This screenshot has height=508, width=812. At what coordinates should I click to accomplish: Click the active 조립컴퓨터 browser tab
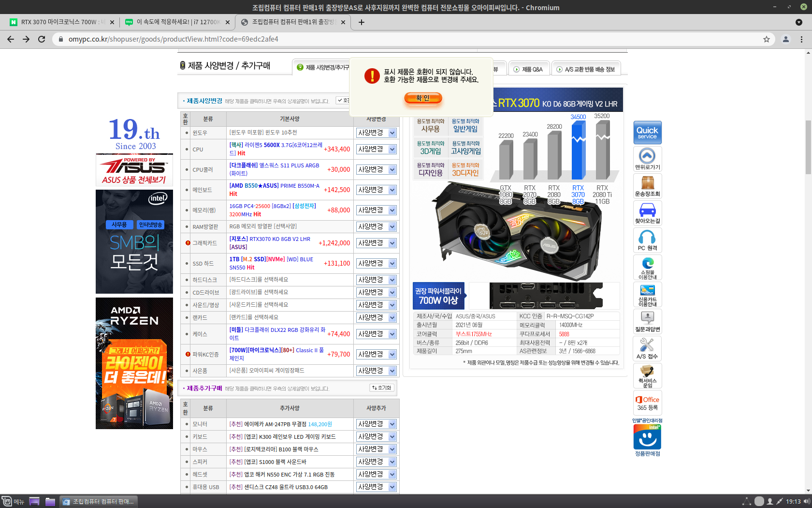pos(294,22)
